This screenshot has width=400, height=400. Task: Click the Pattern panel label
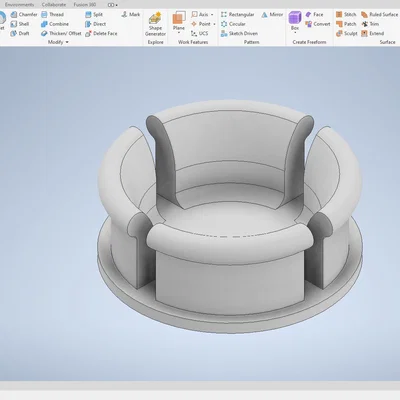point(251,42)
